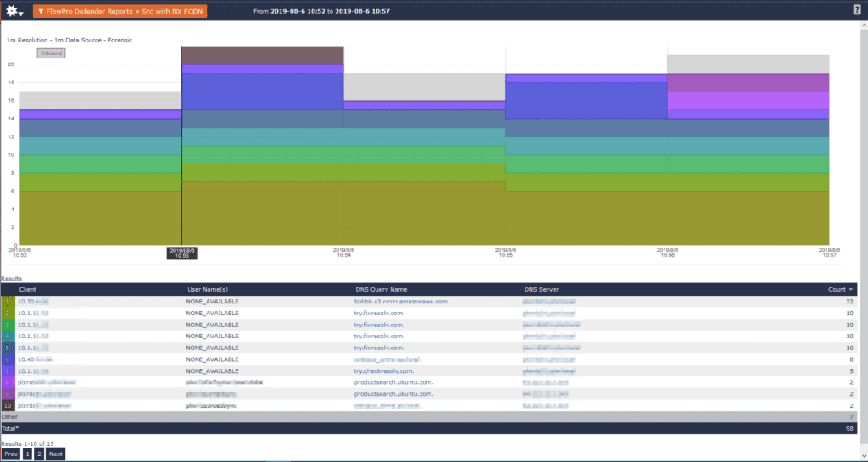Click total count value 98

tap(849, 428)
